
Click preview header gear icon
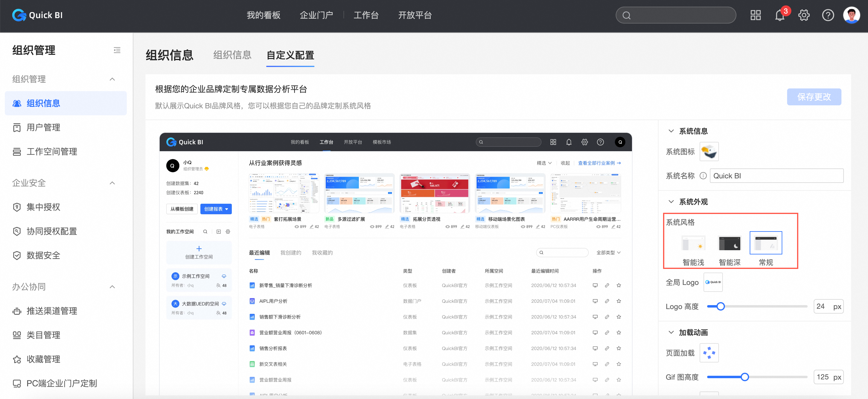585,142
